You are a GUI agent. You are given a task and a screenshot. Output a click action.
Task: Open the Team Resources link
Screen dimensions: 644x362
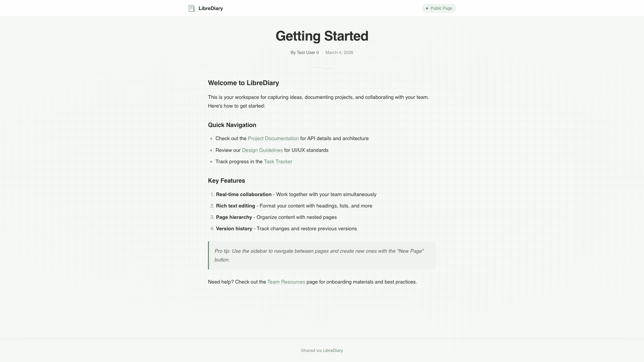(286, 282)
